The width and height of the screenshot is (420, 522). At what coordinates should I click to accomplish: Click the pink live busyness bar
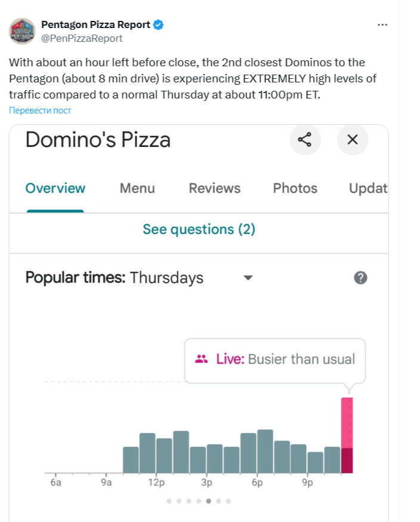[x=347, y=424]
